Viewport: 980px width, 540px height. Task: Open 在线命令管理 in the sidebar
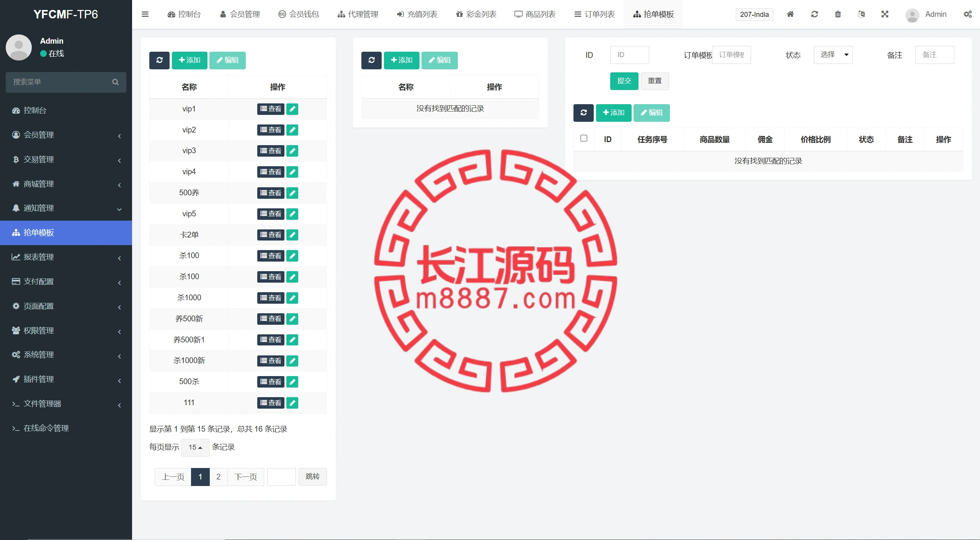click(66, 428)
